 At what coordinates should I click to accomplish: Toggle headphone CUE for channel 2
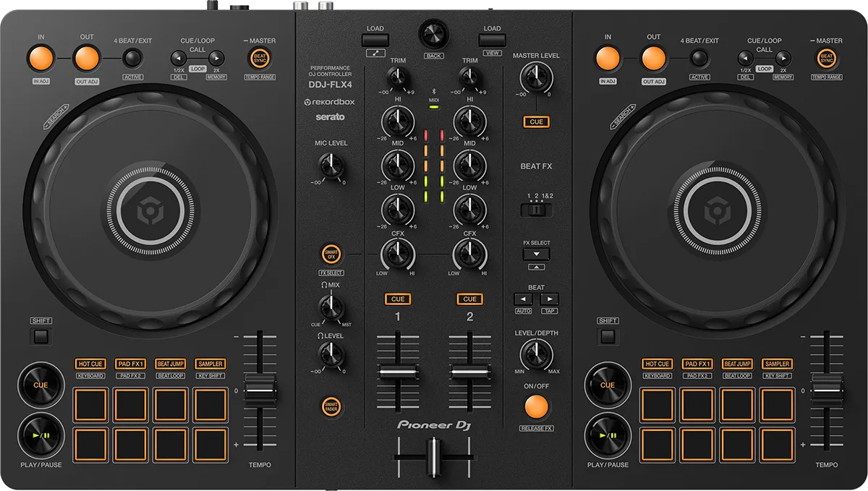tap(469, 299)
